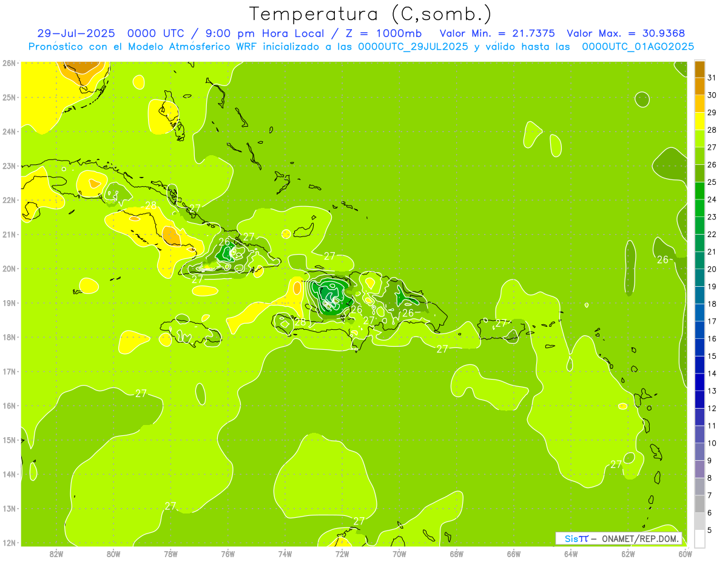728x562 pixels.
Task: Pick the yellow legend swatch between 28 and 29
Action: coord(699,121)
